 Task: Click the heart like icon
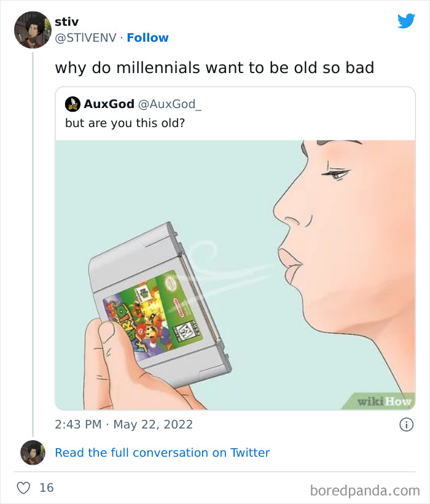click(x=23, y=488)
